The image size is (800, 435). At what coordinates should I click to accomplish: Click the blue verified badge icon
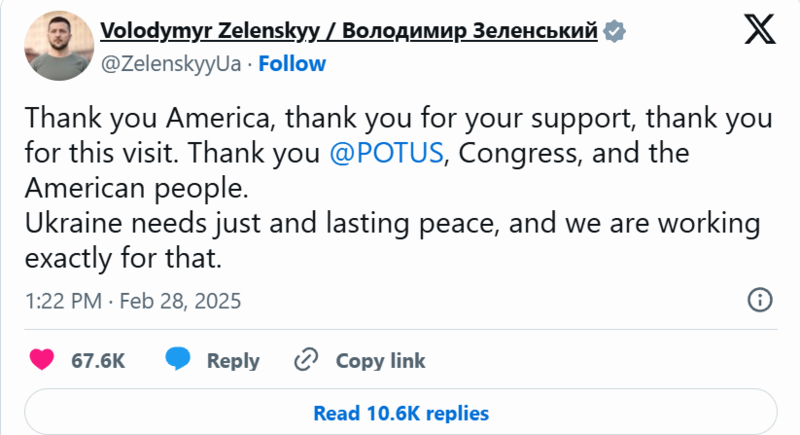(x=614, y=32)
